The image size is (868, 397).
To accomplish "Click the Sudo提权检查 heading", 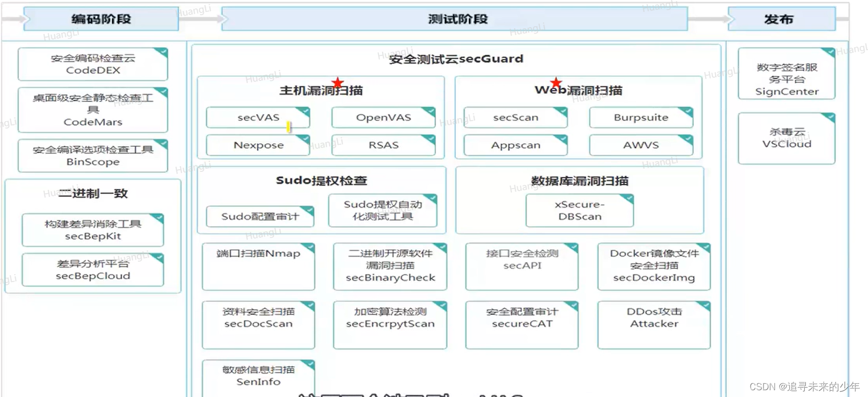I will coord(322,181).
